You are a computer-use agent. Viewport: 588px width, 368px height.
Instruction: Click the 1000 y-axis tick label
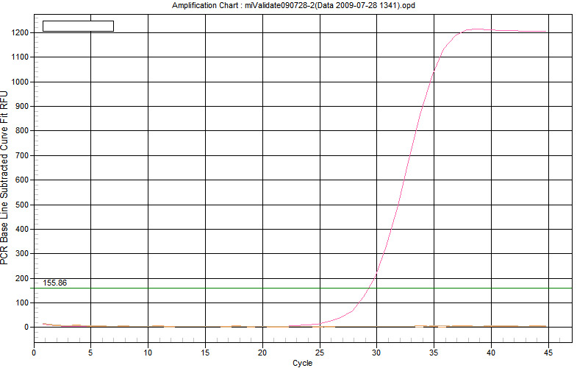point(20,82)
